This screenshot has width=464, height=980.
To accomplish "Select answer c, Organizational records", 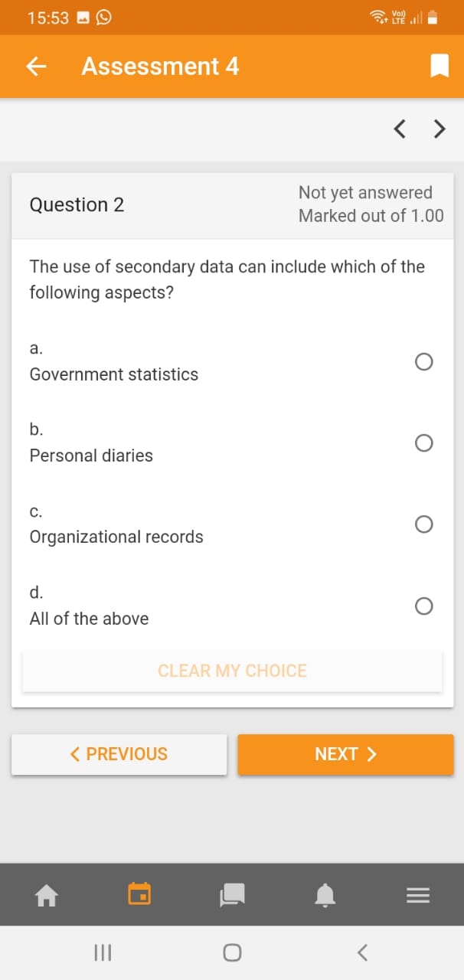I will [423, 524].
